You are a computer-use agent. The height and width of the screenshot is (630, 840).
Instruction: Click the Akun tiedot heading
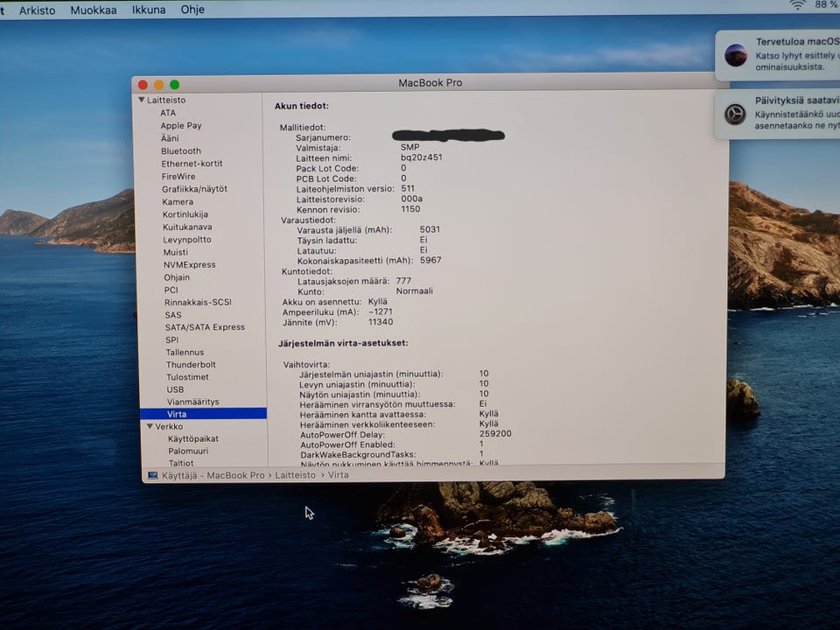(302, 106)
